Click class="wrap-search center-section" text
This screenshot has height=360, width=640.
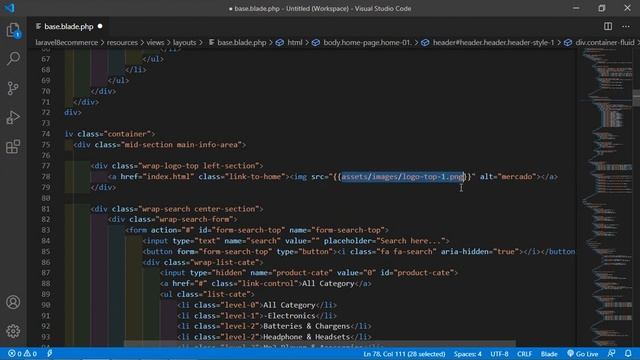185,209
